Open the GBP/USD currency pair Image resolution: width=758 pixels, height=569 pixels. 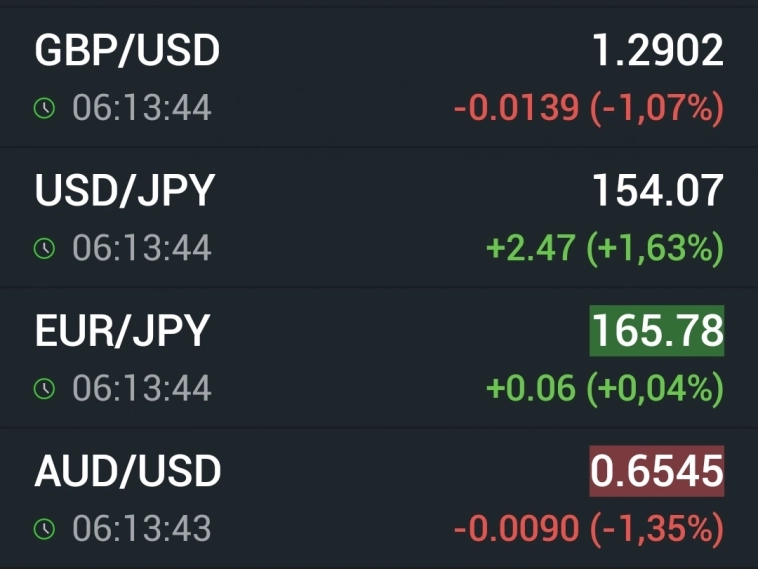(x=127, y=51)
